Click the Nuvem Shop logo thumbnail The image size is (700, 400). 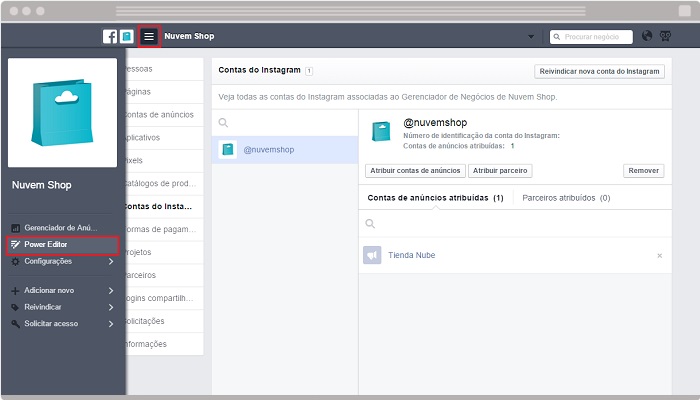(x=62, y=112)
